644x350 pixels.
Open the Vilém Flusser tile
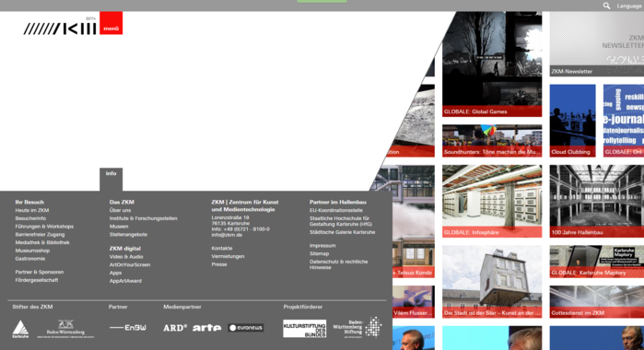pos(413,302)
